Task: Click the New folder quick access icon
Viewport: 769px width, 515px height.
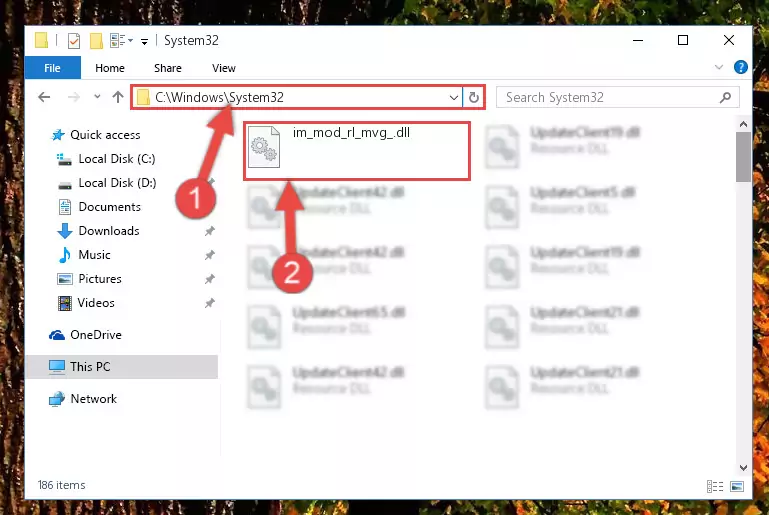Action: click(96, 41)
